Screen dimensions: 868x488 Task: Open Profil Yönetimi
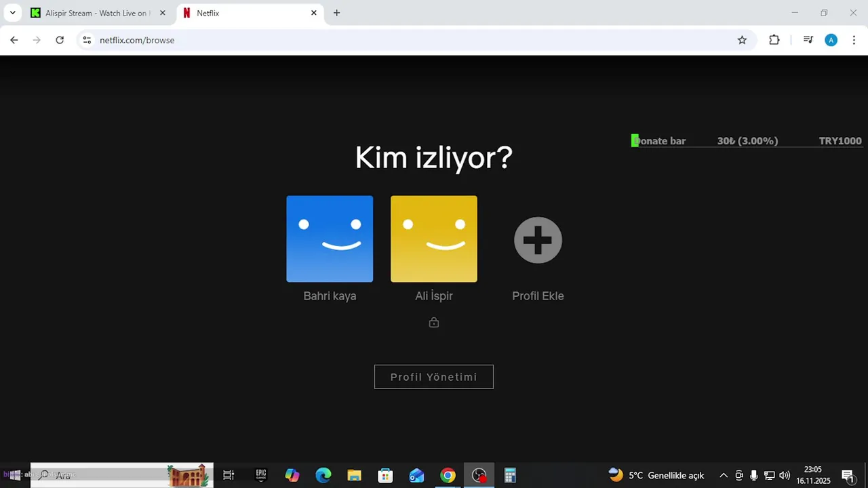(x=434, y=377)
